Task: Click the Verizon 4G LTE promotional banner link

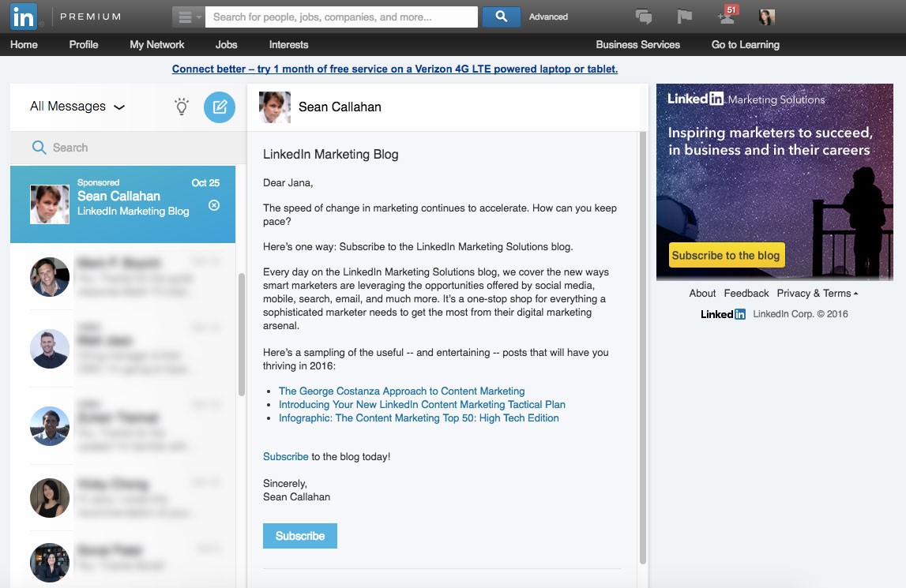Action: click(x=395, y=69)
